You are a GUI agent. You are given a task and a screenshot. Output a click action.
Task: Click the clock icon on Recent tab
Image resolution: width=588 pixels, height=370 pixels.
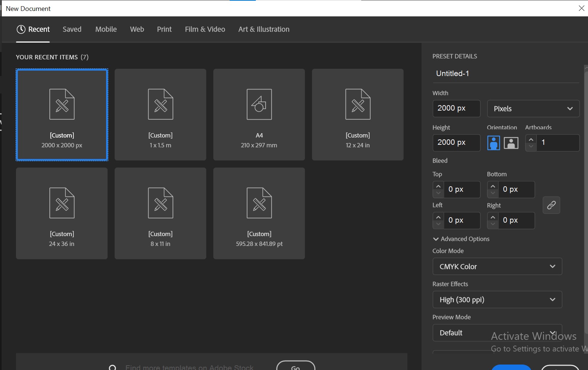click(21, 29)
